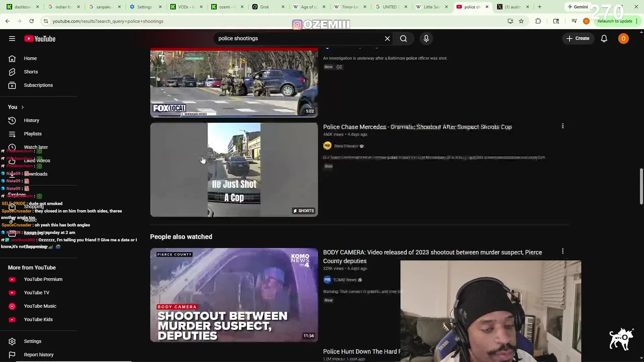The width and height of the screenshot is (644, 362).
Task: Clear the search query with the X
Action: 387,39
